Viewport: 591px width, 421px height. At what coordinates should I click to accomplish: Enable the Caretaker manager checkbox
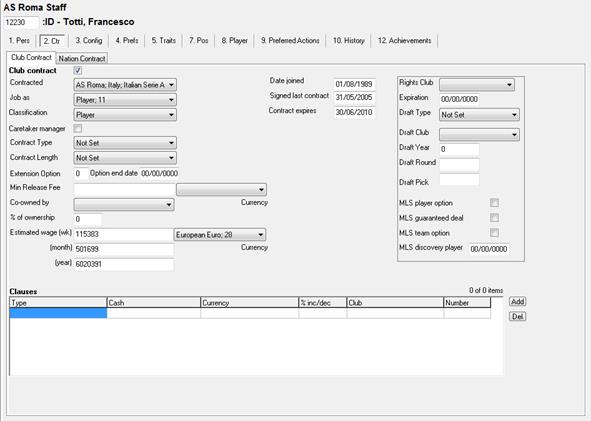coord(78,129)
